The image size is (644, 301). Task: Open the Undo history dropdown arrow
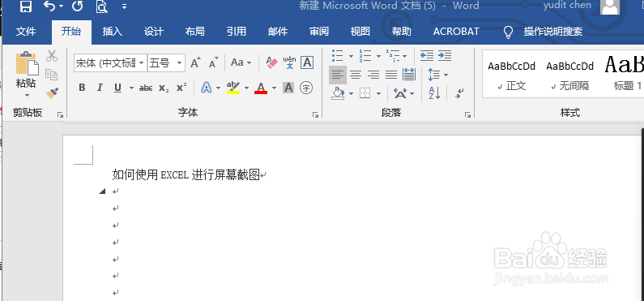(x=62, y=6)
